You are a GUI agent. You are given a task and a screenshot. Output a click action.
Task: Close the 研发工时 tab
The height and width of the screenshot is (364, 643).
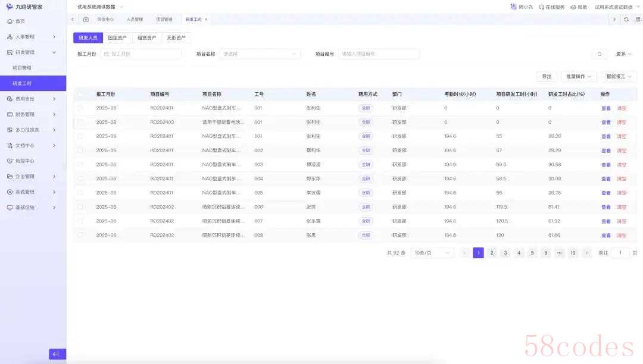pyautogui.click(x=206, y=19)
